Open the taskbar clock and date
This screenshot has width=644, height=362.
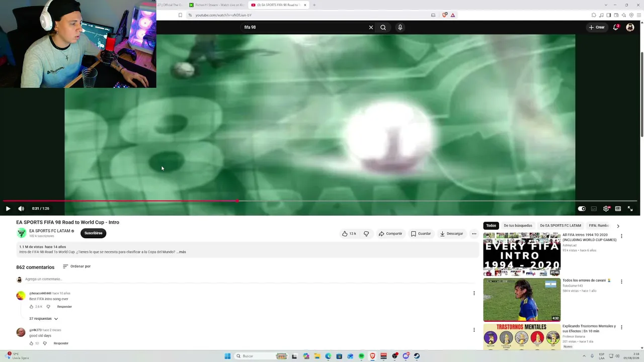coord(631,356)
